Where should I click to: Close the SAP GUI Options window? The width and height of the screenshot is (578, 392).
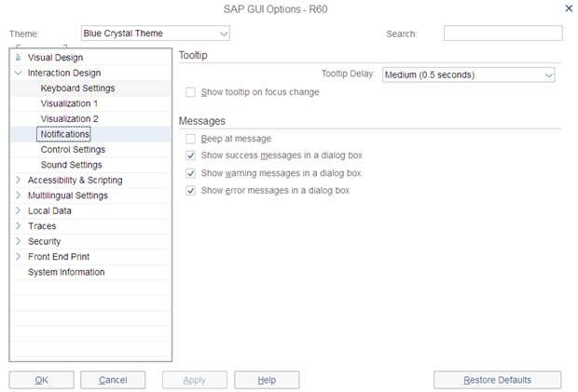(568, 8)
